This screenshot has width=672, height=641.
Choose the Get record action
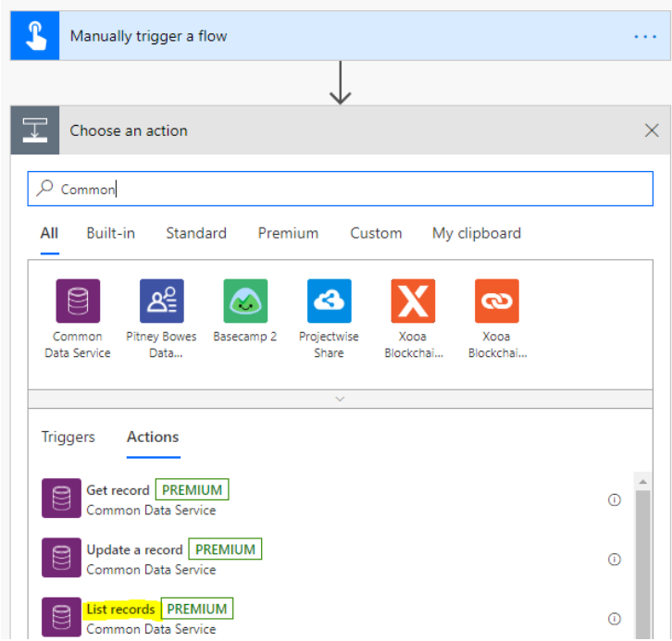click(118, 490)
